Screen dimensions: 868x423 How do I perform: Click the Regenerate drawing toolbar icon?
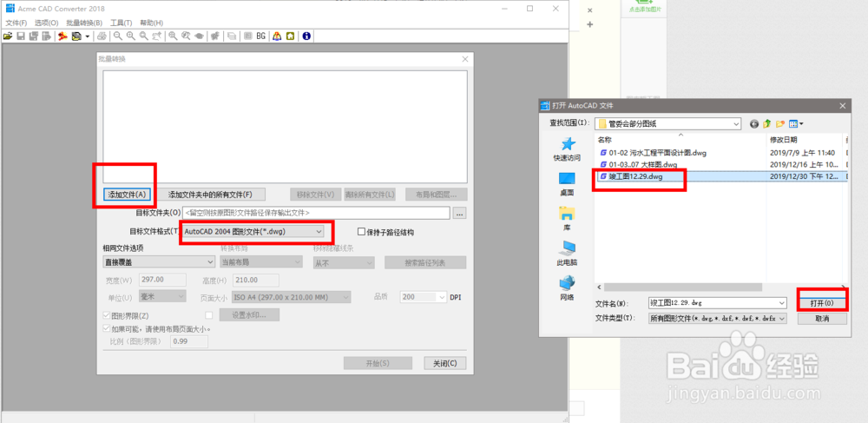coord(215,36)
